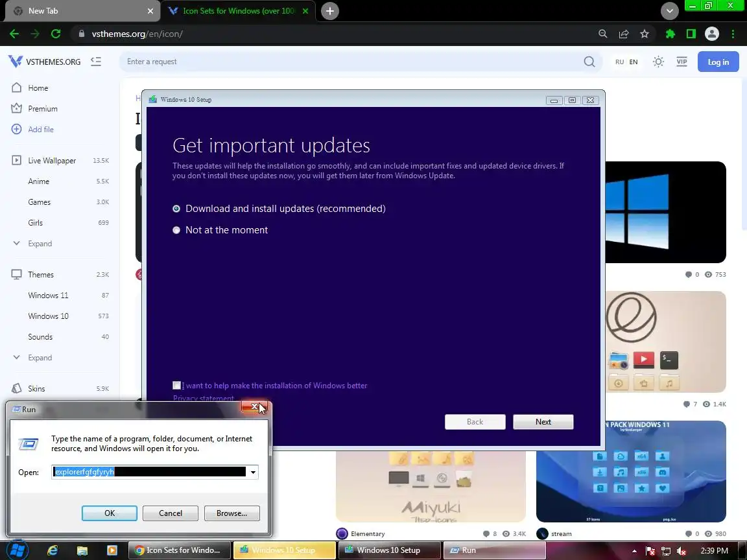Open the Windows Start orb

17,550
